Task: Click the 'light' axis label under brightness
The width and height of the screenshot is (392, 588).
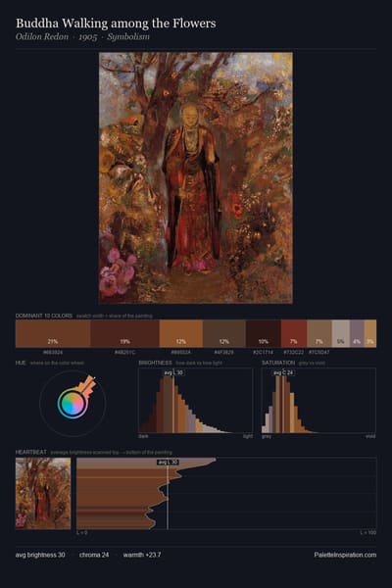Action: coord(248,436)
